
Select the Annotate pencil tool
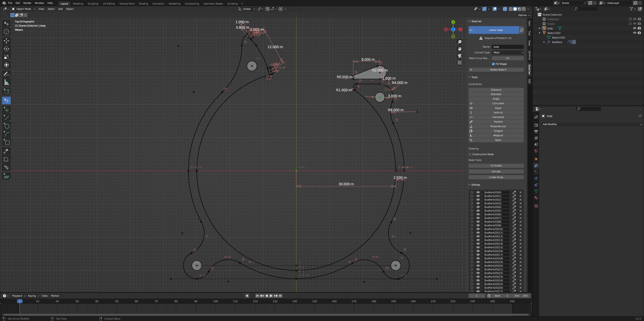tap(6, 74)
